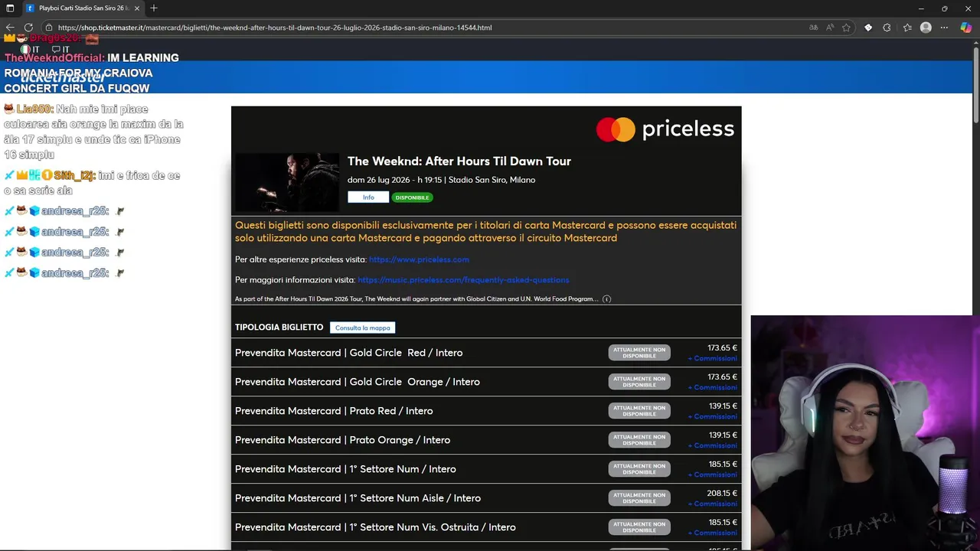This screenshot has height=551, width=980.
Task: Open the Settings and more ellipsis menu
Action: (x=944, y=28)
